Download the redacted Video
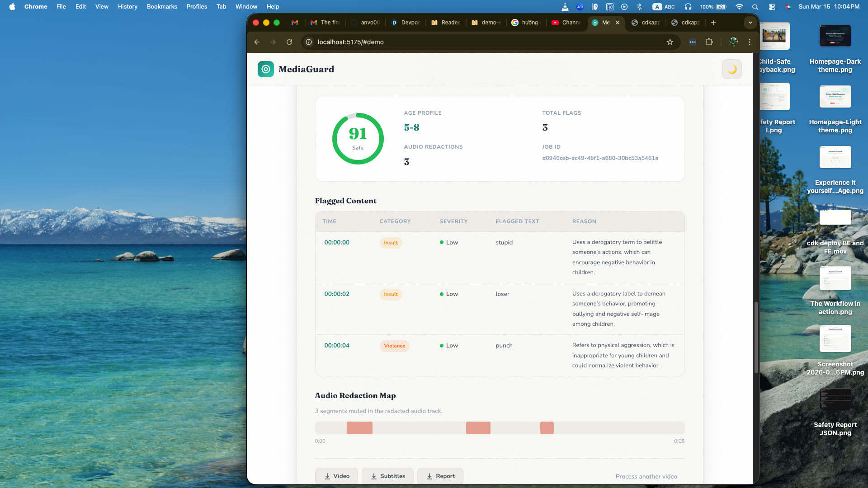868x488 pixels. click(x=336, y=476)
